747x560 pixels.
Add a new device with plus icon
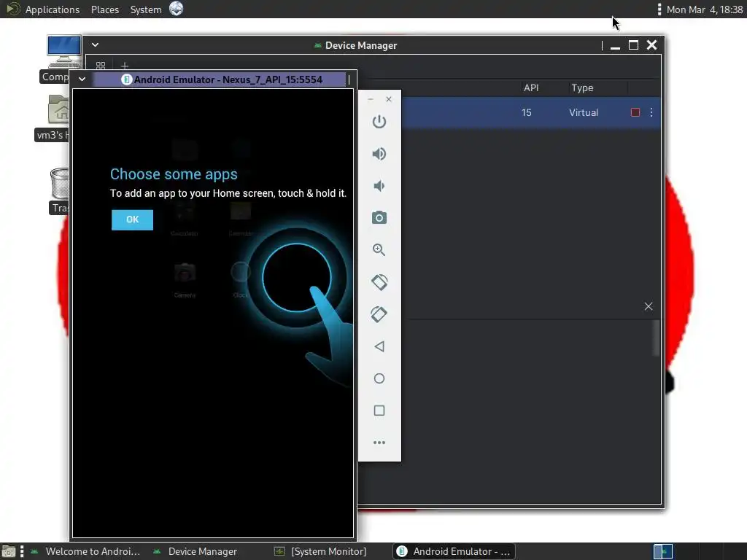tap(125, 66)
